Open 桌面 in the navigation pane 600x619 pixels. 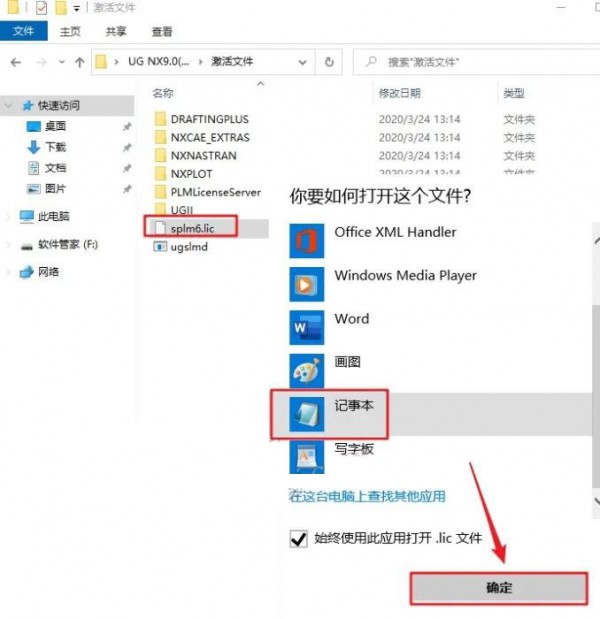tap(55, 126)
